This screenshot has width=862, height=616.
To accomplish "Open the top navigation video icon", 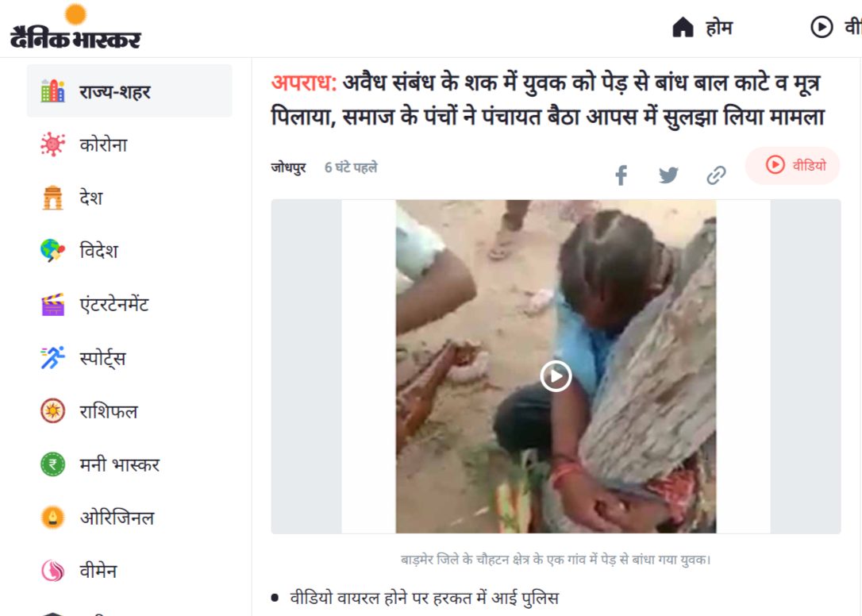I will click(822, 27).
